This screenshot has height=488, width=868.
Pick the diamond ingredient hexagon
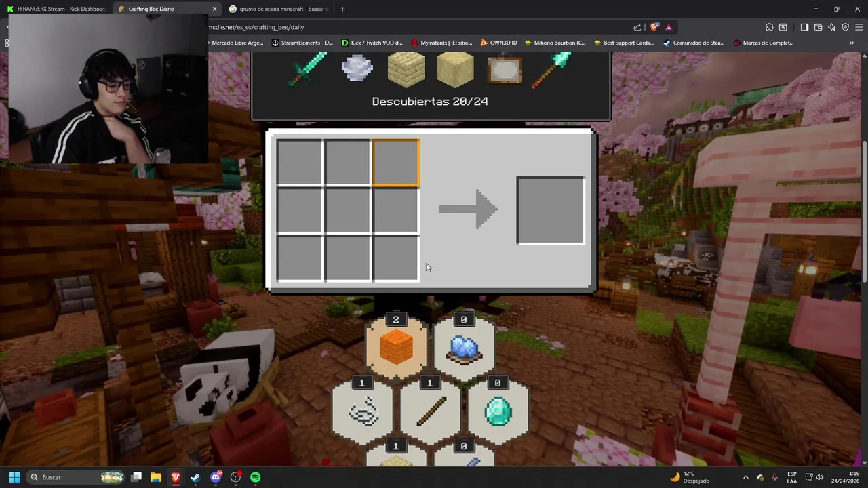pos(498,410)
